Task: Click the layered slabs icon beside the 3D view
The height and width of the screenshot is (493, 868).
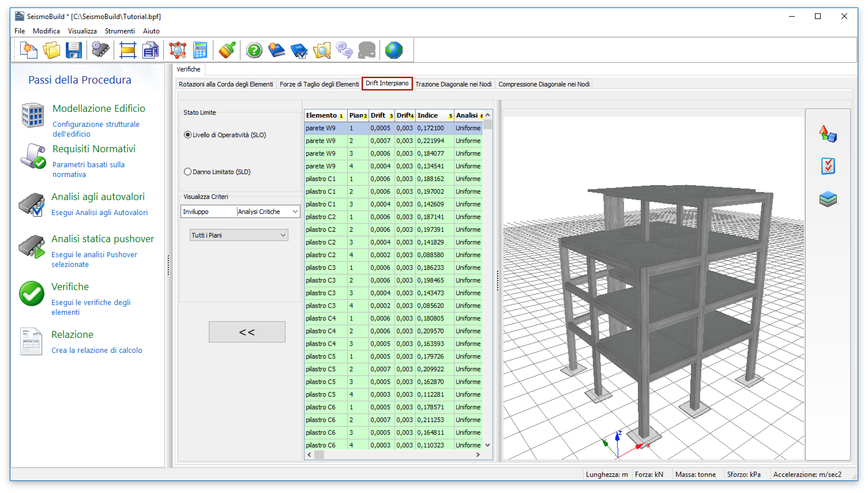Action: pos(828,199)
